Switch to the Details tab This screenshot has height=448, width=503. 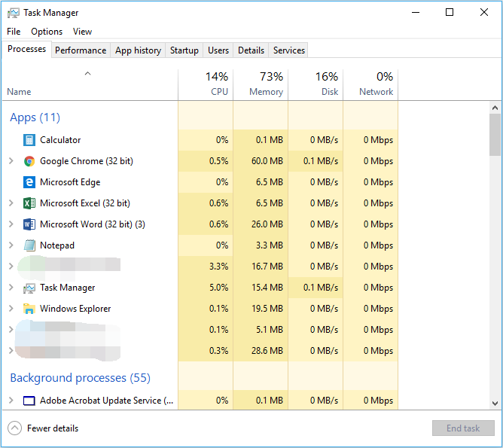pyautogui.click(x=251, y=50)
